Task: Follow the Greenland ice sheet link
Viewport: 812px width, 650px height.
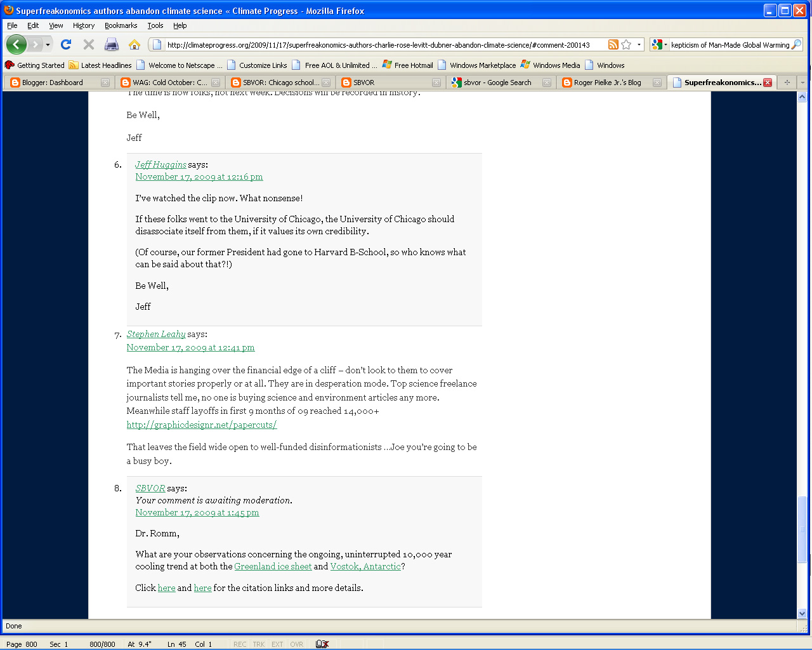Action: pos(273,567)
